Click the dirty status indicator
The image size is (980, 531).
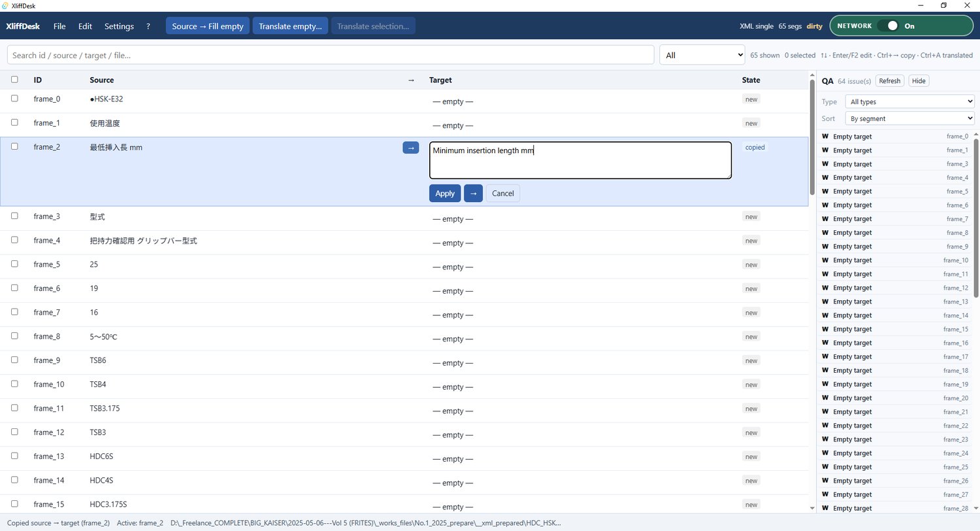tap(814, 26)
